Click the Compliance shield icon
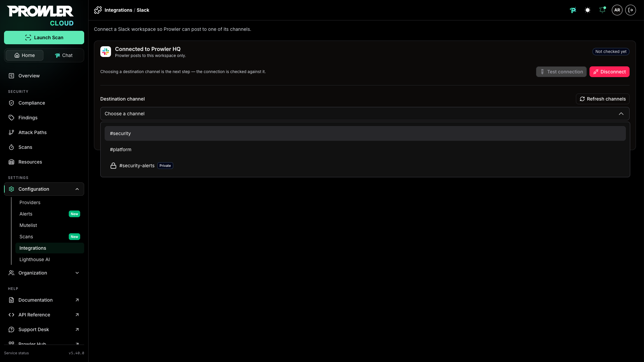Viewport: 644px width, 362px height. coord(11,103)
